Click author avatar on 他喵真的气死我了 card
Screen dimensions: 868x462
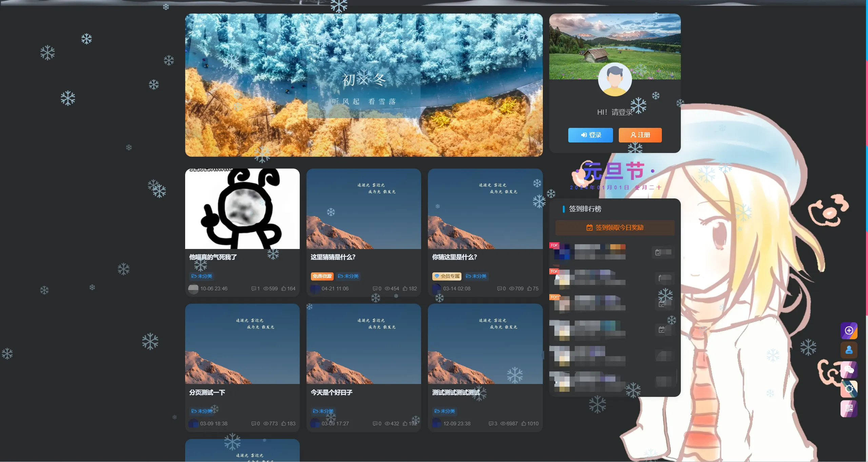[193, 289]
